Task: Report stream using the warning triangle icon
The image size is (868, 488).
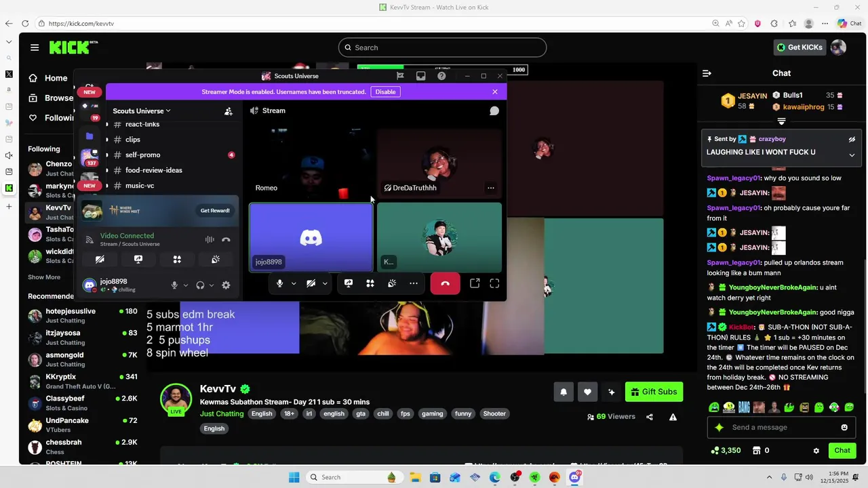Action: tap(673, 417)
